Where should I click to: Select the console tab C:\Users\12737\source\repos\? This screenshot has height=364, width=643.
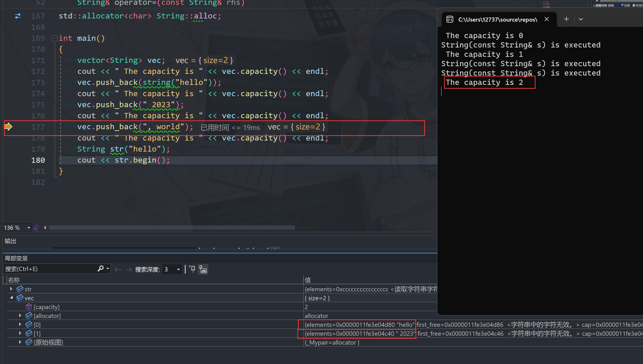coord(499,19)
